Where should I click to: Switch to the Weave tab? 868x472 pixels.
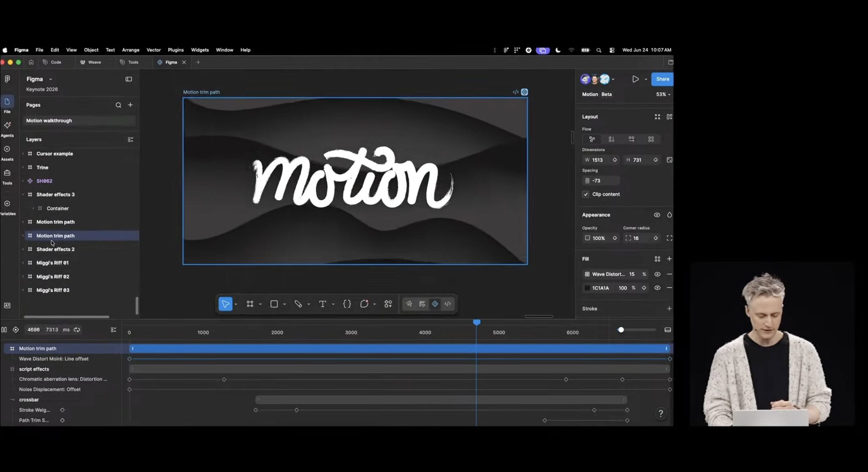(x=91, y=62)
